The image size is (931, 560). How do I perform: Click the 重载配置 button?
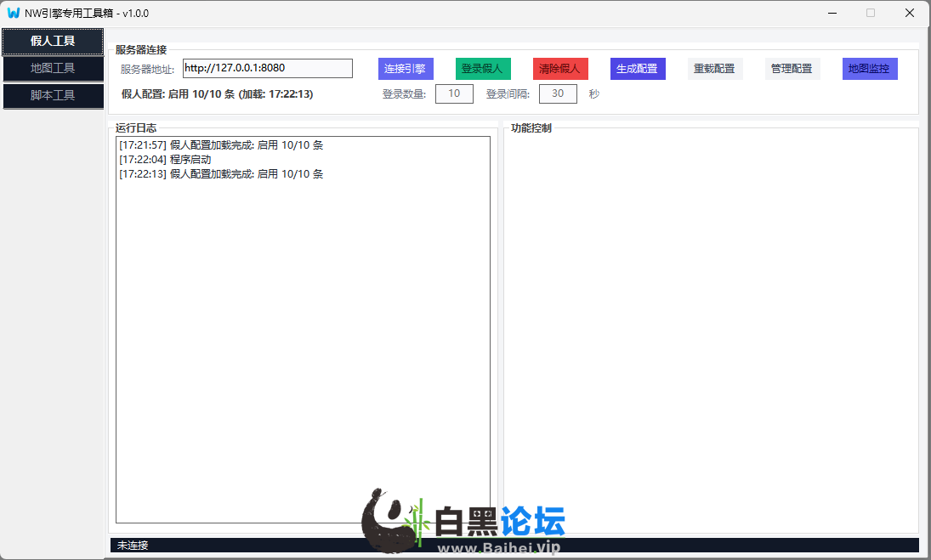click(715, 69)
